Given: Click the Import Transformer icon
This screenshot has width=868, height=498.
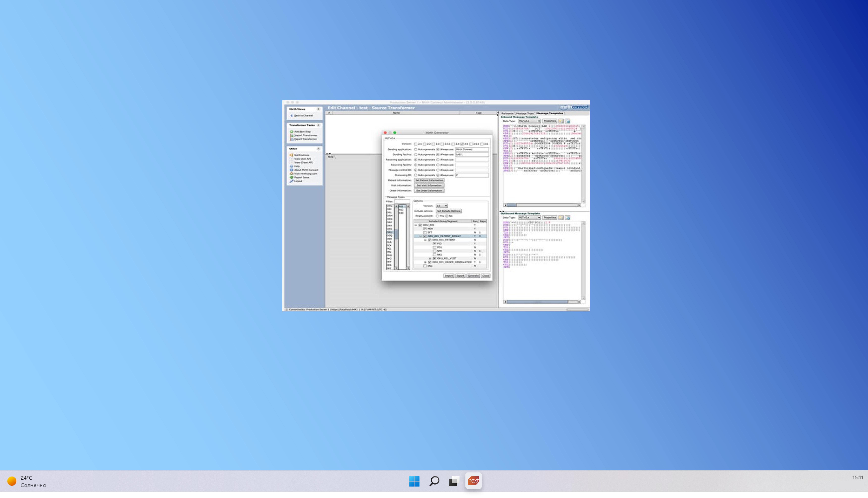Looking at the screenshot, I should click(292, 135).
